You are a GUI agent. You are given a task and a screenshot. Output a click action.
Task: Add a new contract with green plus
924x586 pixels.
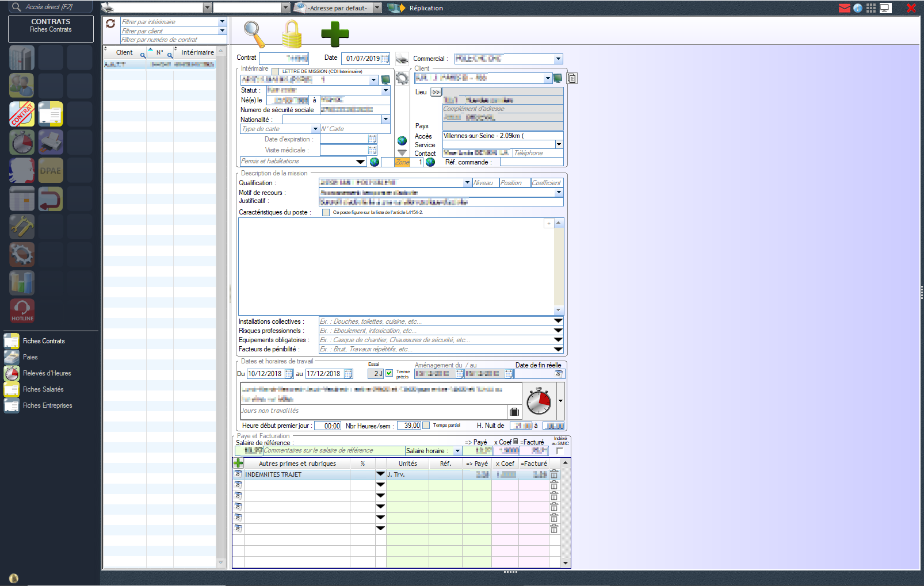pyautogui.click(x=335, y=34)
